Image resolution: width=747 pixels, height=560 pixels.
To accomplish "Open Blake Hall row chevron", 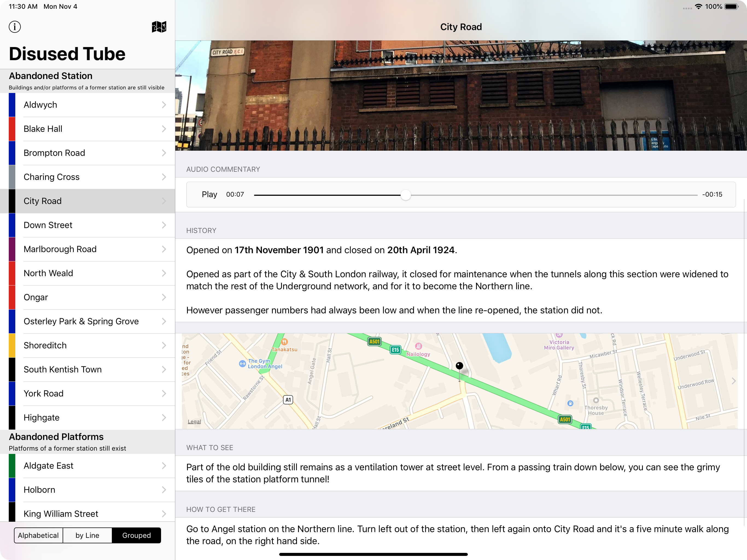I will 164,129.
